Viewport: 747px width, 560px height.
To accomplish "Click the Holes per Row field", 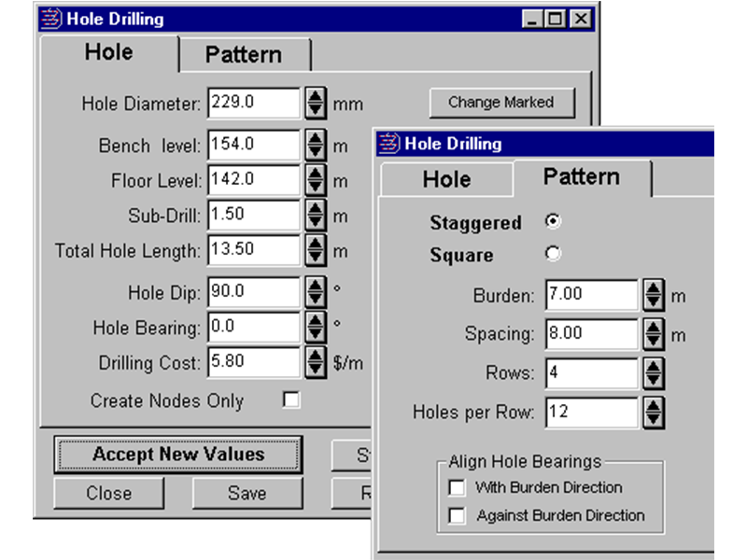I will 591,413.
